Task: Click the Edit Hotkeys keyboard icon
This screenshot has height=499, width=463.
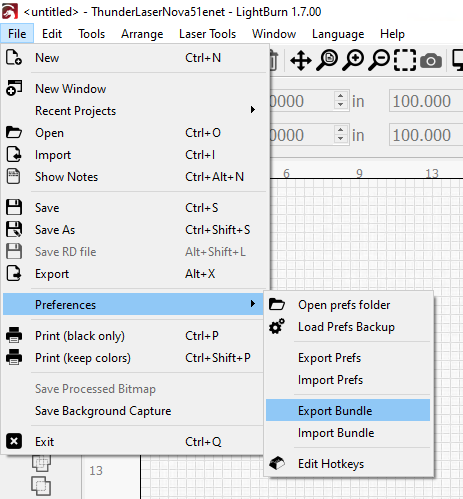Action: point(277,463)
